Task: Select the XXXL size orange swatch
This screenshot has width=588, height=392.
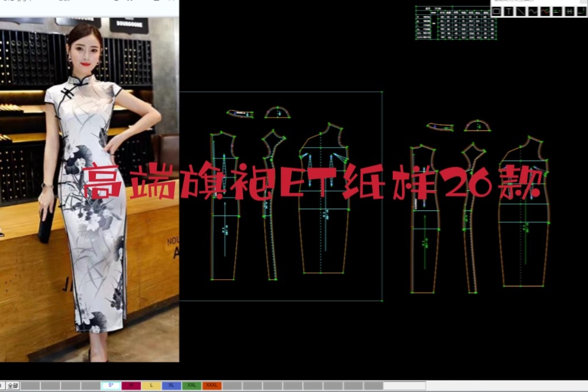Action: click(x=212, y=386)
